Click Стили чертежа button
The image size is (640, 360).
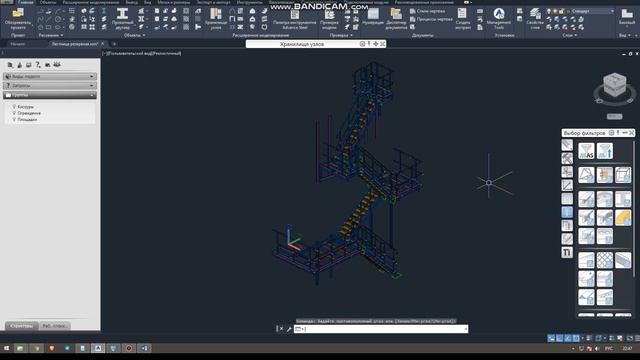click(x=427, y=11)
